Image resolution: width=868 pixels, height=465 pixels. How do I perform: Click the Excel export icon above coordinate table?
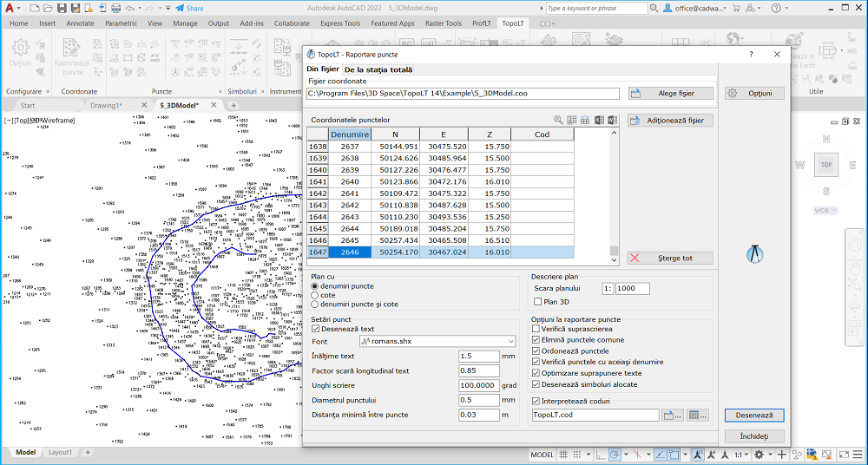(599, 120)
